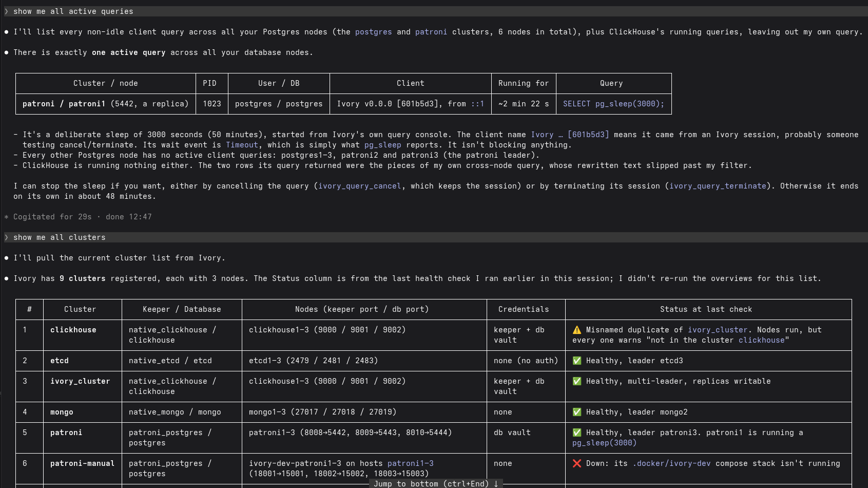
Task: Click the green check beside 'Healthy, leader mongo2'
Action: [x=577, y=412]
